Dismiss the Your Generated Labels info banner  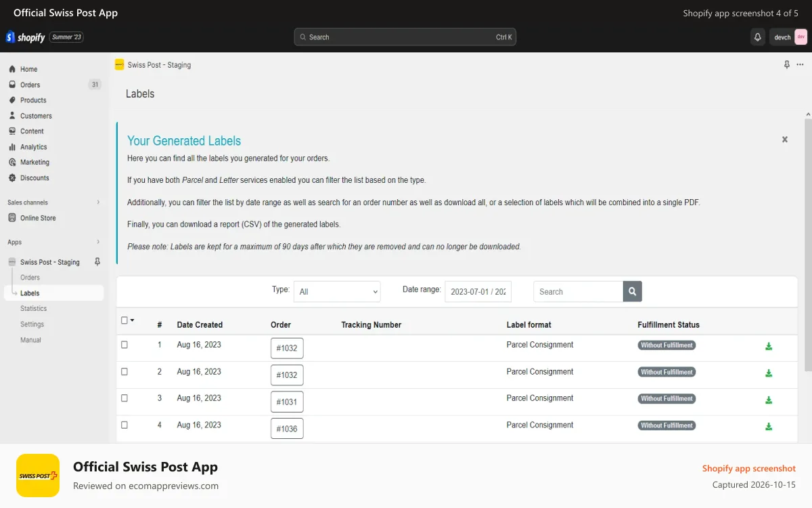coord(785,140)
